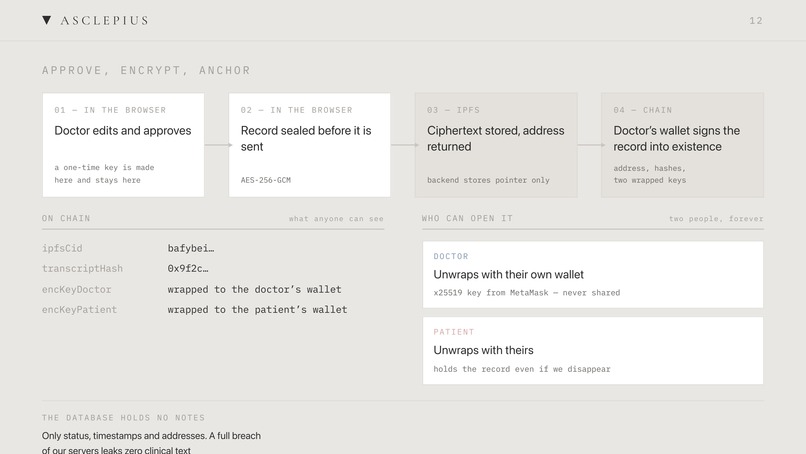Viewport: 806px width, 454px height.
Task: Click the 'bafybei…' value
Action: tap(191, 248)
